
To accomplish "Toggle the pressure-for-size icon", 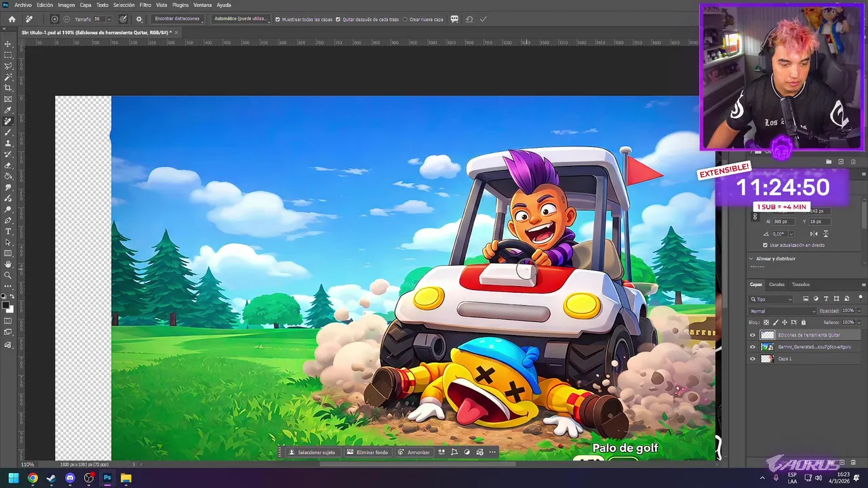I will click(x=123, y=19).
